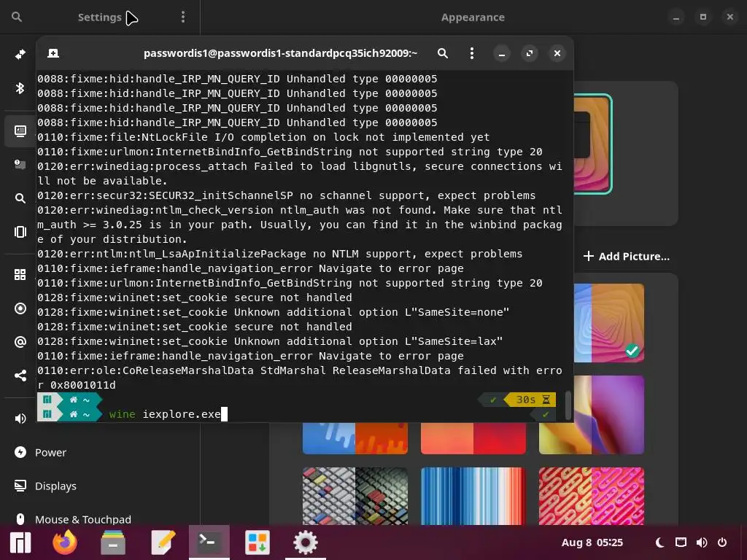Screen dimensions: 747x560
Task: Open the text editor from taskbar
Action: [163, 542]
